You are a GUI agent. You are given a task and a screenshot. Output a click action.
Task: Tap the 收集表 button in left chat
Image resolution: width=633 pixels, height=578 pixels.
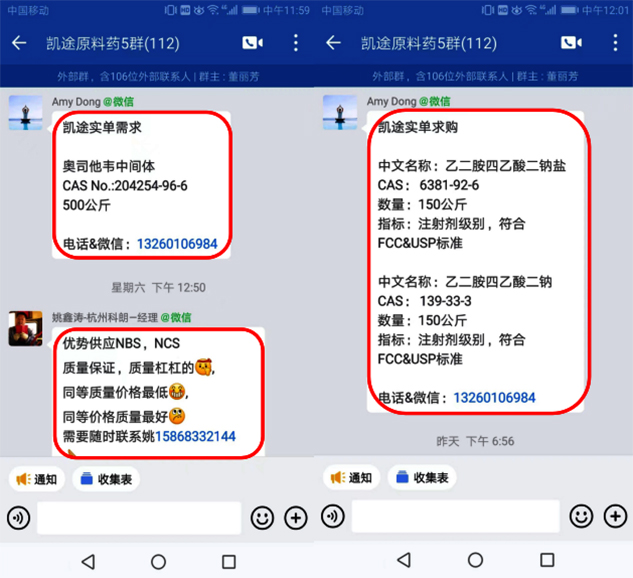[x=106, y=479]
